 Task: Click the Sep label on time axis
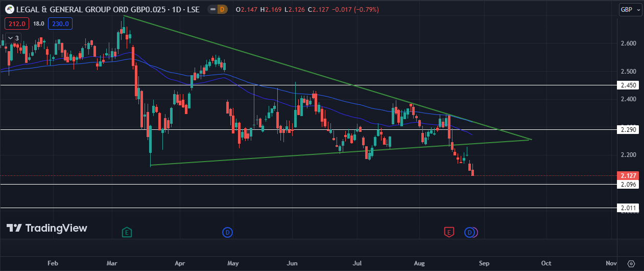pos(484,263)
